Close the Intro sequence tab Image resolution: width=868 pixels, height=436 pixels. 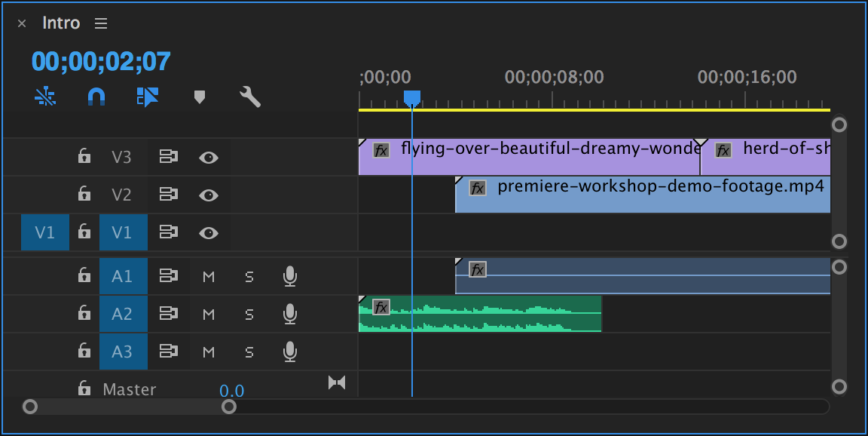[22, 23]
